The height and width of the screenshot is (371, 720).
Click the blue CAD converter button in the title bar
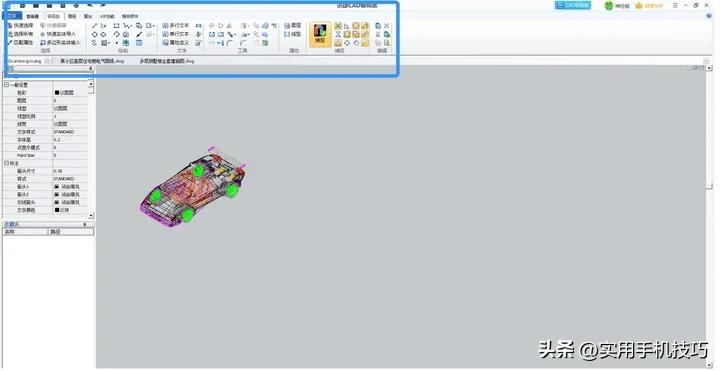coord(573,6)
